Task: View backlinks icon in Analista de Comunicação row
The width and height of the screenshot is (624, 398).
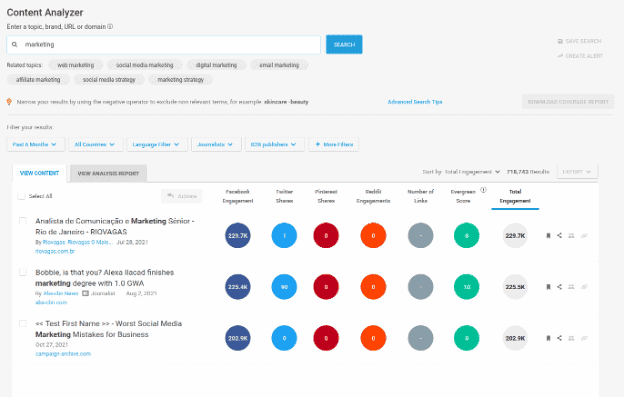Action: (x=584, y=236)
